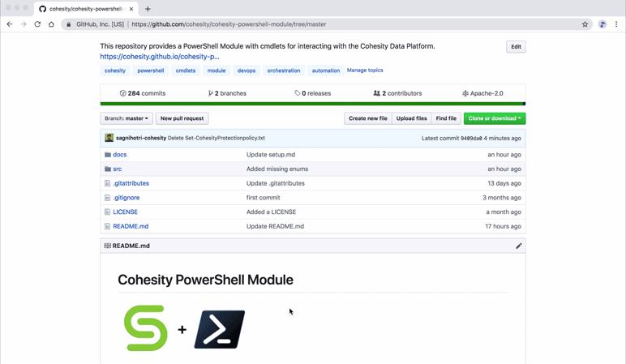Click 'Added a LICENSE' commit message

[x=271, y=212]
